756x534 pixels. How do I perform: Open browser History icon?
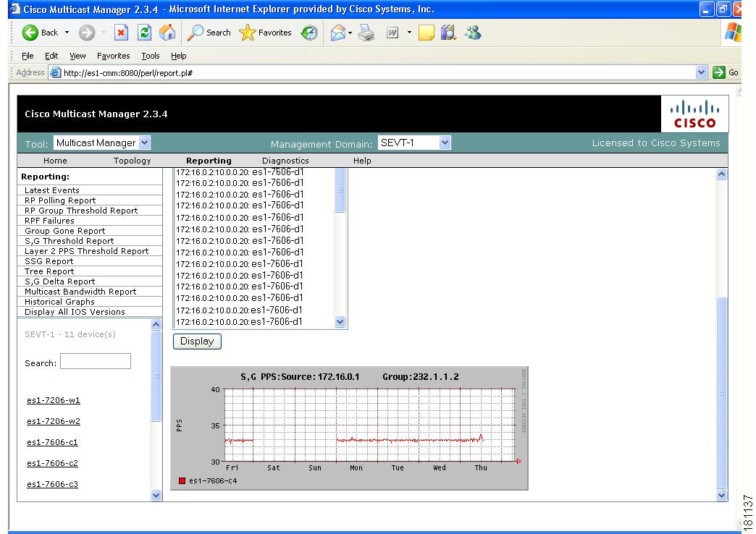(x=309, y=33)
